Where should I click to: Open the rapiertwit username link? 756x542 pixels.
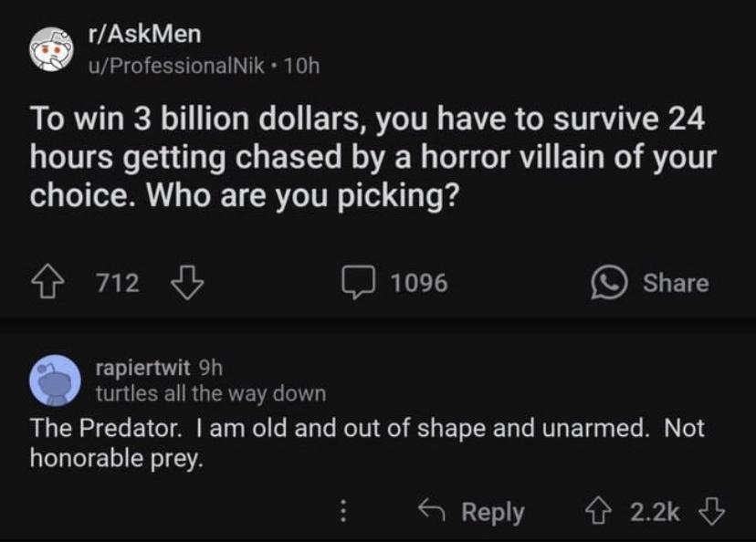pos(142,368)
